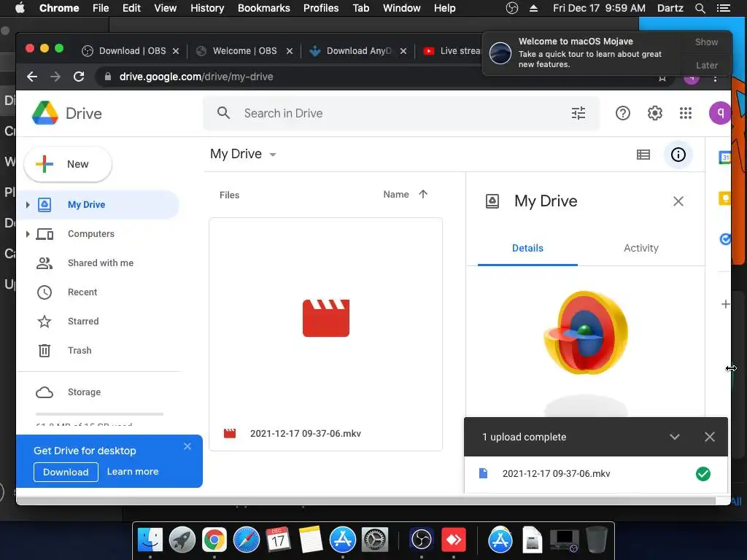Open System Preferences from the Dock

point(375,540)
